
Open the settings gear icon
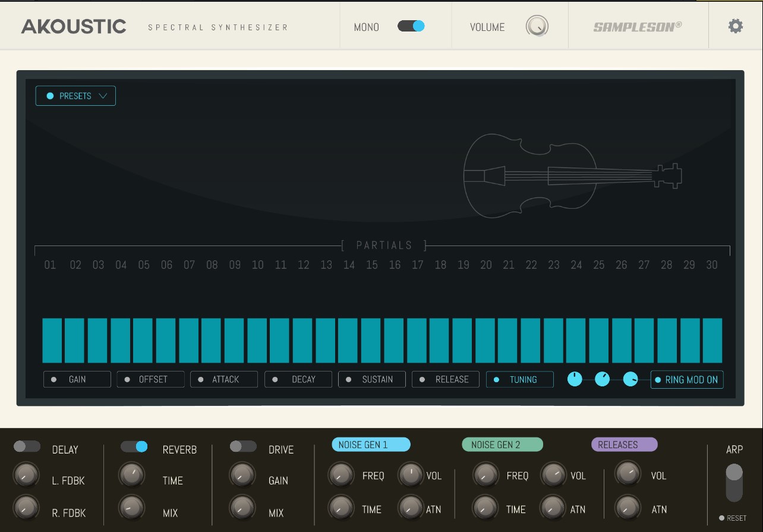(x=736, y=26)
